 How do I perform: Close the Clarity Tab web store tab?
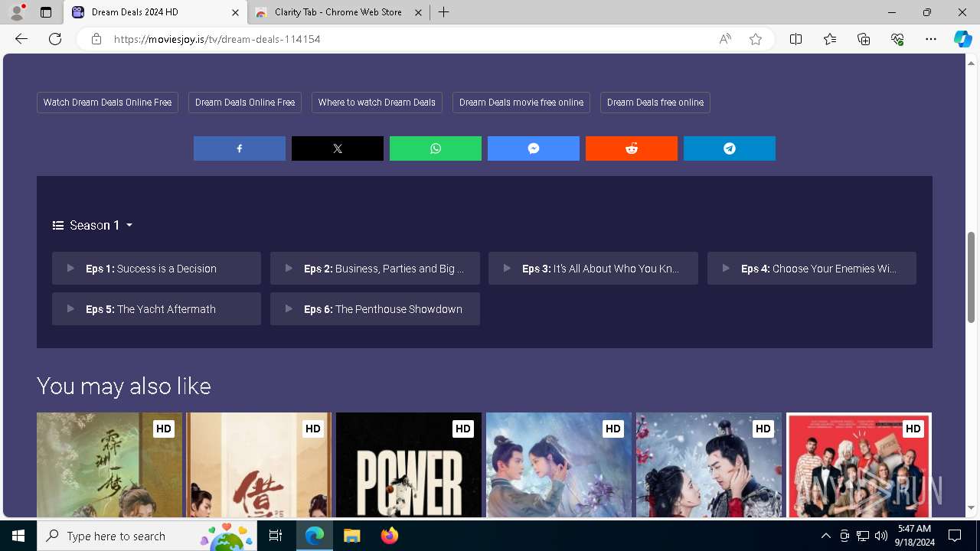[x=418, y=12]
